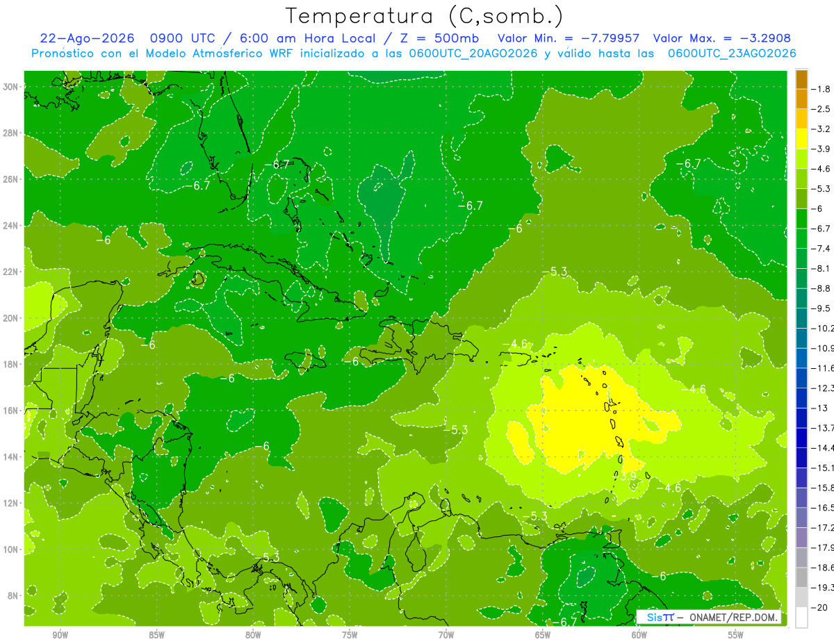Click the 85W longitude axis label
Image resolution: width=834 pixels, height=644 pixels.
156,635
